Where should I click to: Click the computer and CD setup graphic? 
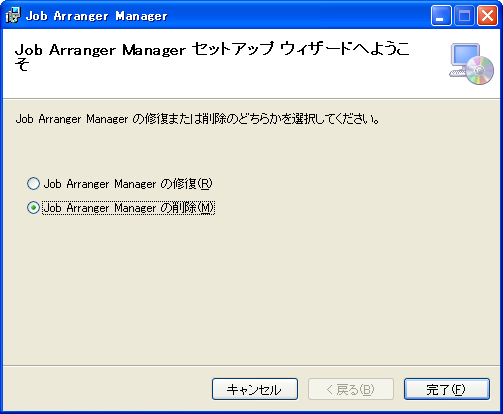[x=471, y=64]
